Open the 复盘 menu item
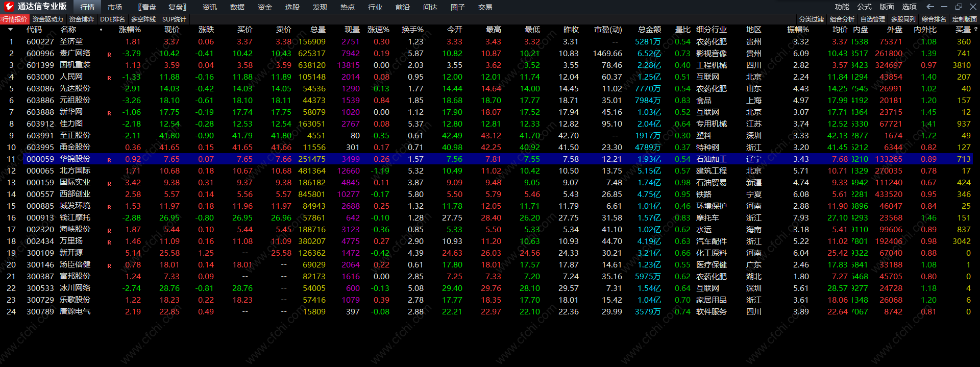 click(178, 7)
